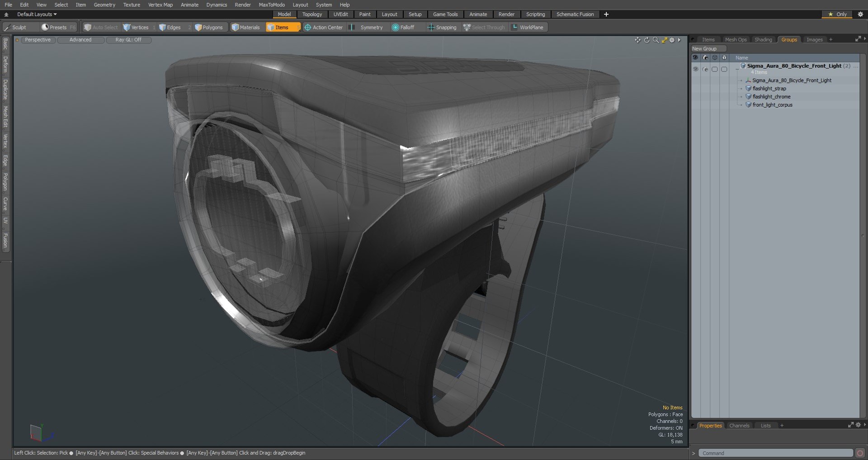Screen dimensions: 868x460
Task: Click the Only button at top right
Action: pos(837,14)
